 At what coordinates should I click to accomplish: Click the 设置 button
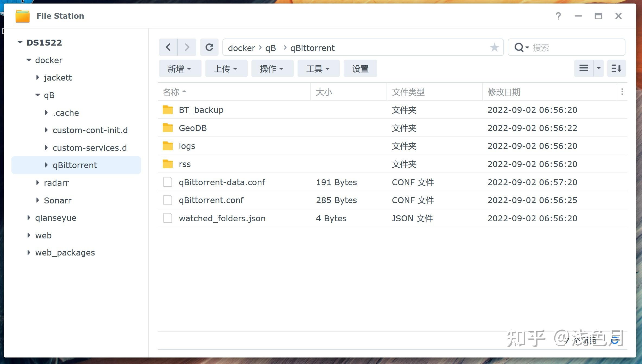(x=360, y=68)
